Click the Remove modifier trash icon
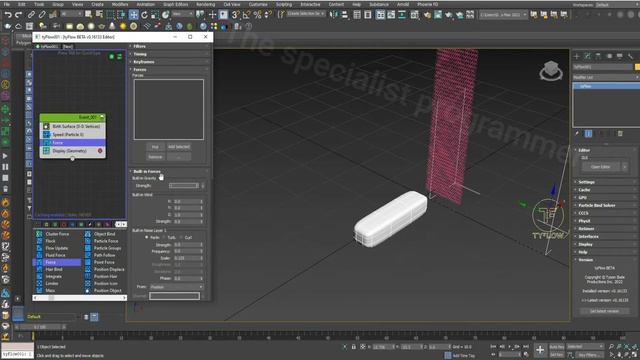Image resolution: width=640 pixels, height=360 pixels. [x=620, y=133]
